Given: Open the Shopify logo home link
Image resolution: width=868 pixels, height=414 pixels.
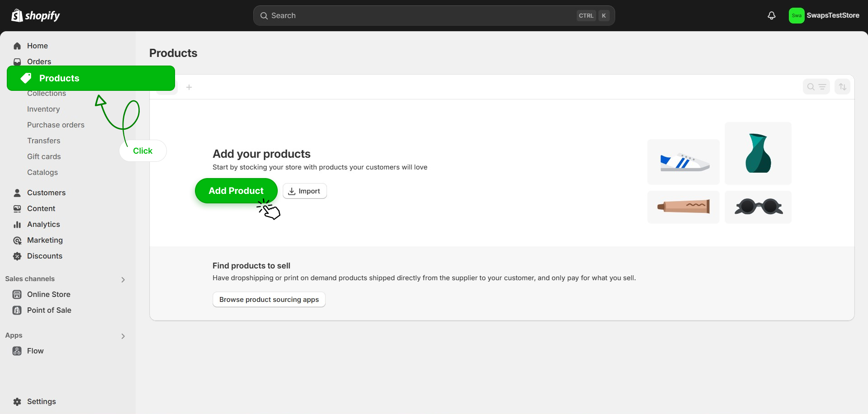Looking at the screenshot, I should (36, 16).
